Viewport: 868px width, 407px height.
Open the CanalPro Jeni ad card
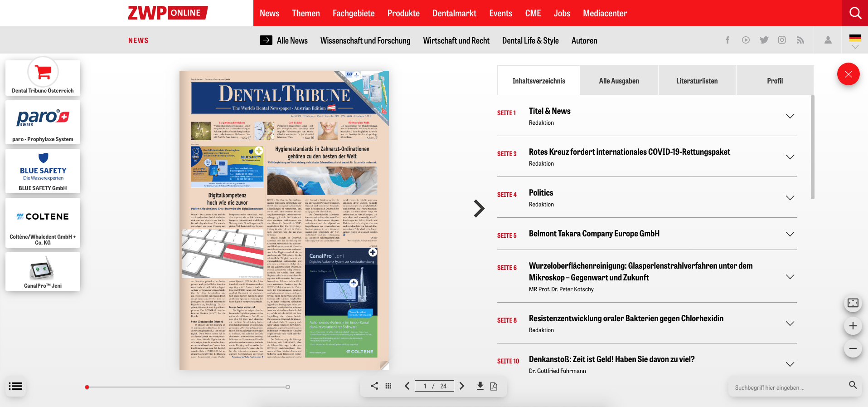pos(43,271)
